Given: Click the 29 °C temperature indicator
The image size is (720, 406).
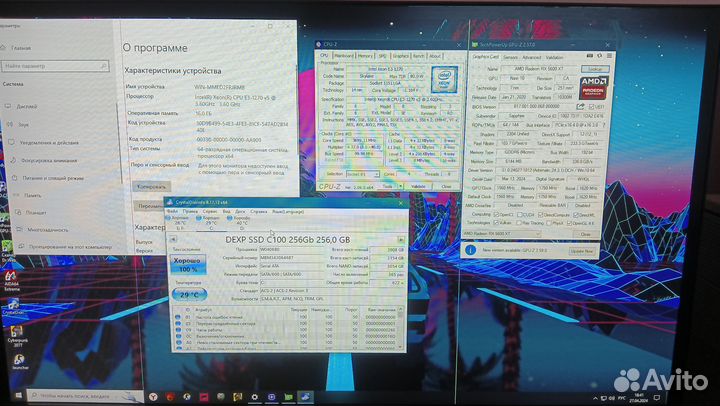Looking at the screenshot, I should [x=190, y=296].
